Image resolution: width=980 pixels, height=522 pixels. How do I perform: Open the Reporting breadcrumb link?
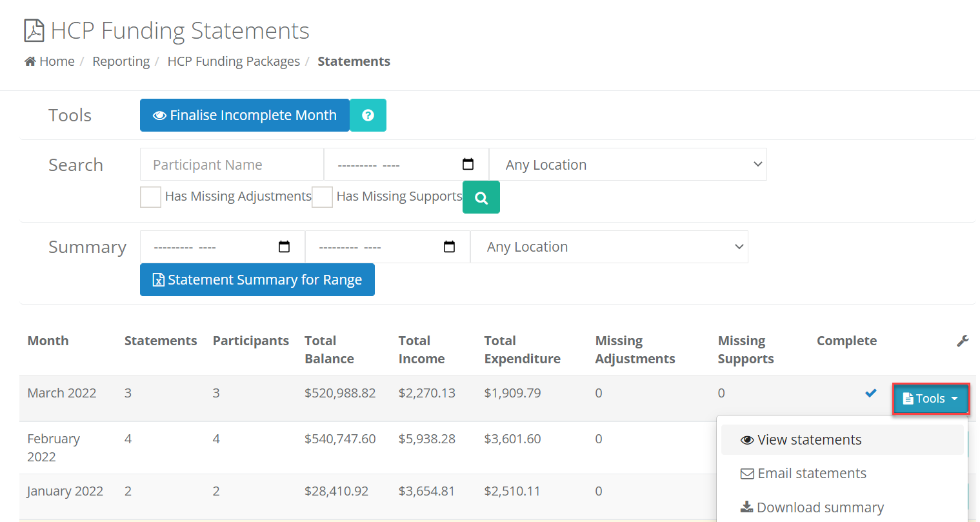point(121,61)
